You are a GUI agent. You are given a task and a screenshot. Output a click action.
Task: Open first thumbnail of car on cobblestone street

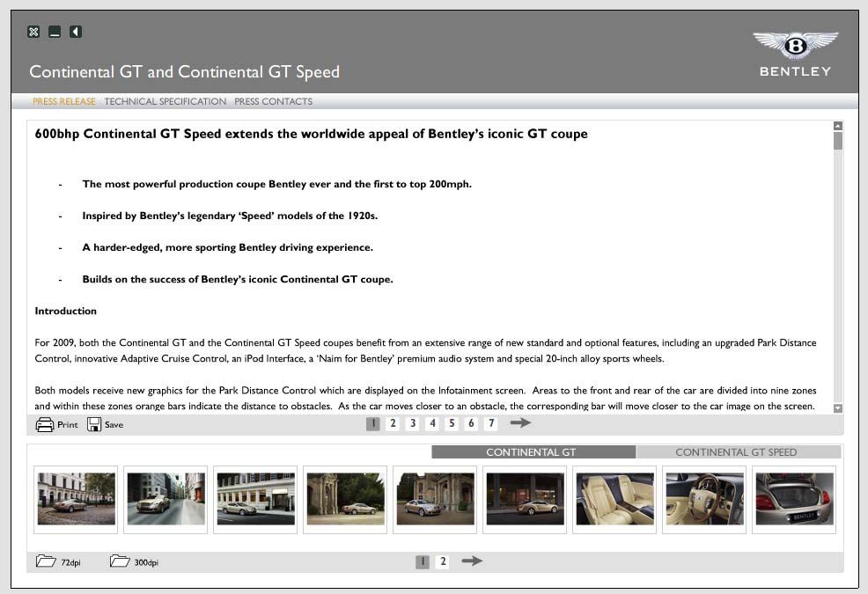click(76, 499)
